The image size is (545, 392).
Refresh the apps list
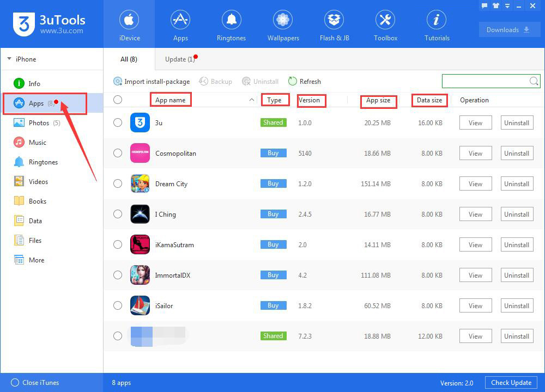coord(305,81)
